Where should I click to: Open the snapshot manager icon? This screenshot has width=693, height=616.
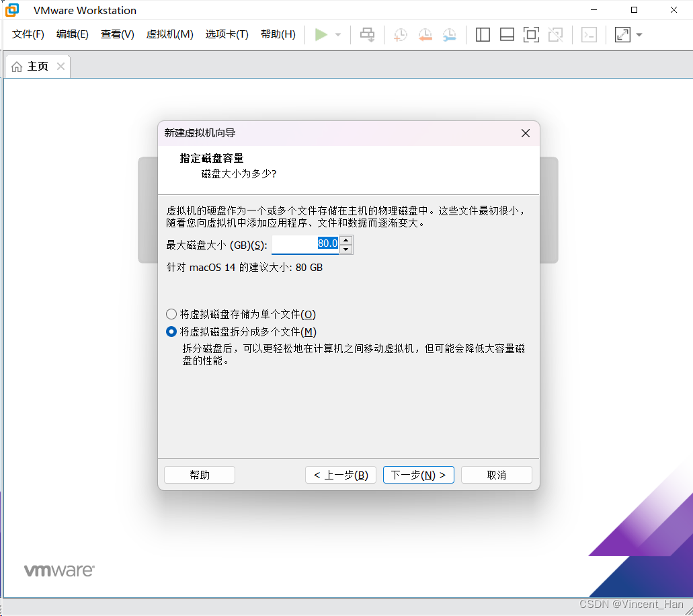(x=450, y=34)
